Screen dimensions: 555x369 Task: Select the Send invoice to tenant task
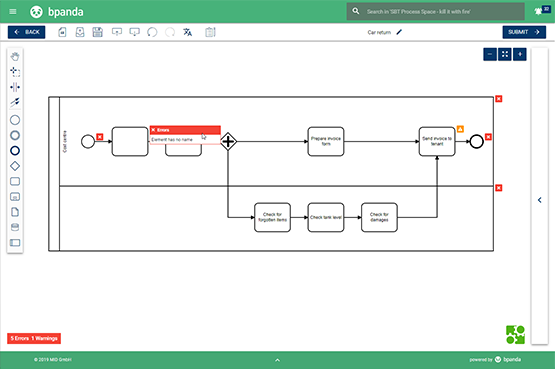(x=437, y=142)
